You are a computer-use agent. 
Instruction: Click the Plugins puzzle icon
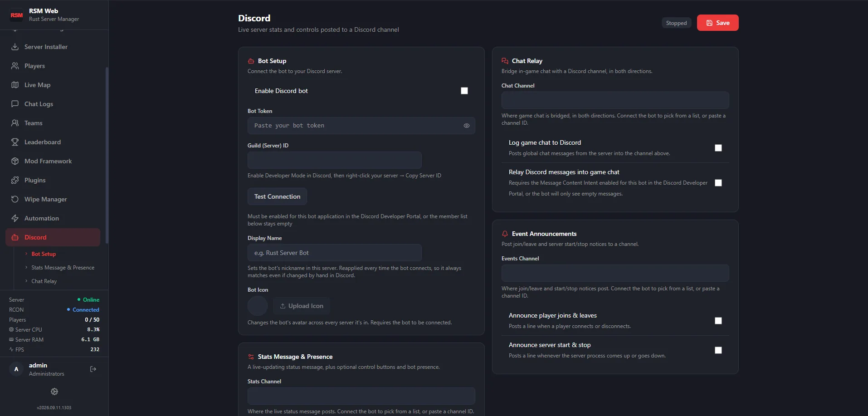[x=15, y=180]
